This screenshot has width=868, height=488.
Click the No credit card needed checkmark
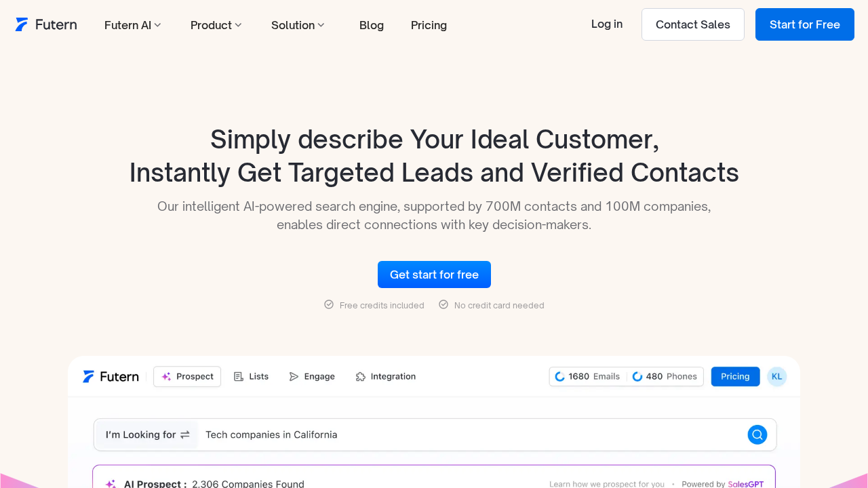pyautogui.click(x=443, y=305)
